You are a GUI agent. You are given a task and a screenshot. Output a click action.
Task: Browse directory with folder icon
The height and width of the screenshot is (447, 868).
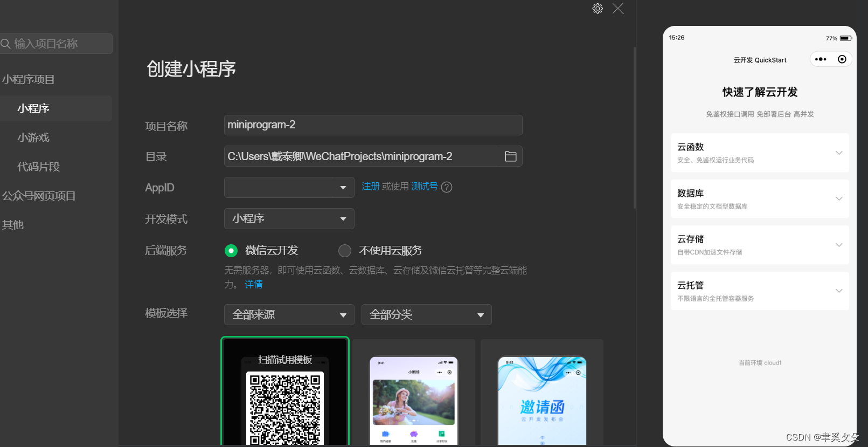point(510,156)
